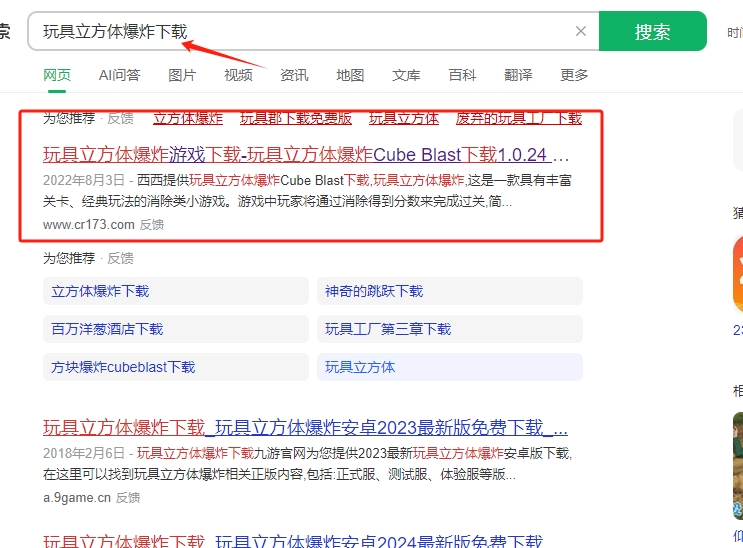Viewport: 743px width, 548px height.
Task: Select the 网页 tab
Action: click(x=57, y=75)
